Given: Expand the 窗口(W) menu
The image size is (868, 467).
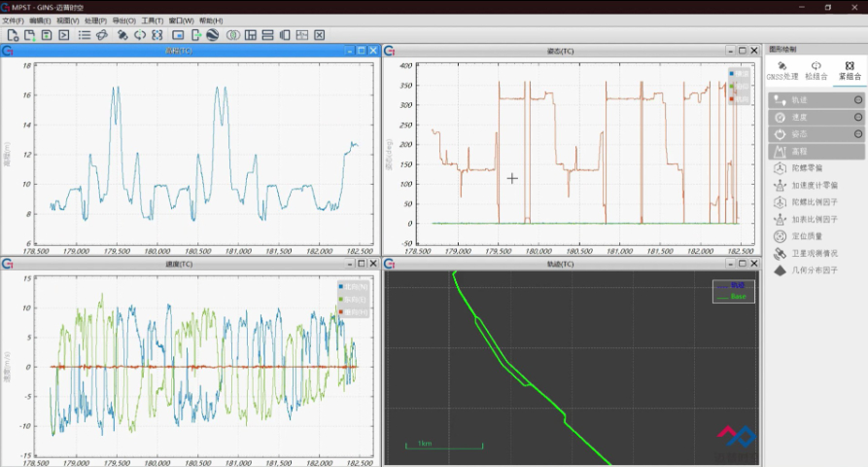Looking at the screenshot, I should pyautogui.click(x=181, y=20).
